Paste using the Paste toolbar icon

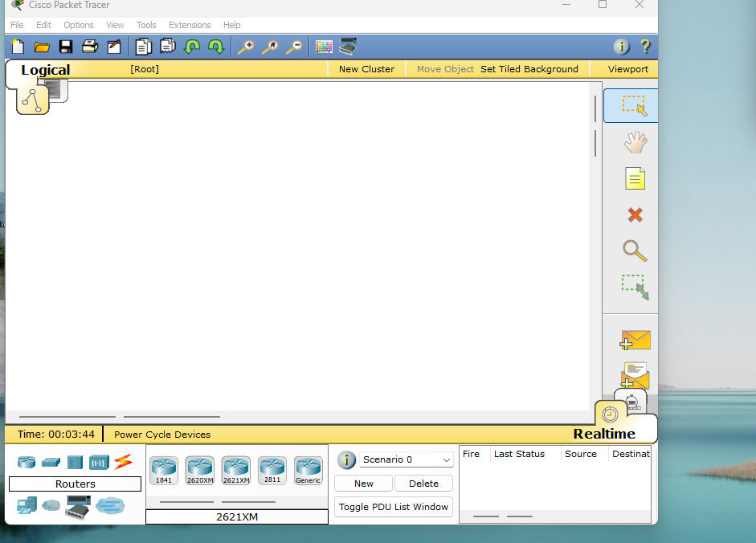click(x=168, y=47)
